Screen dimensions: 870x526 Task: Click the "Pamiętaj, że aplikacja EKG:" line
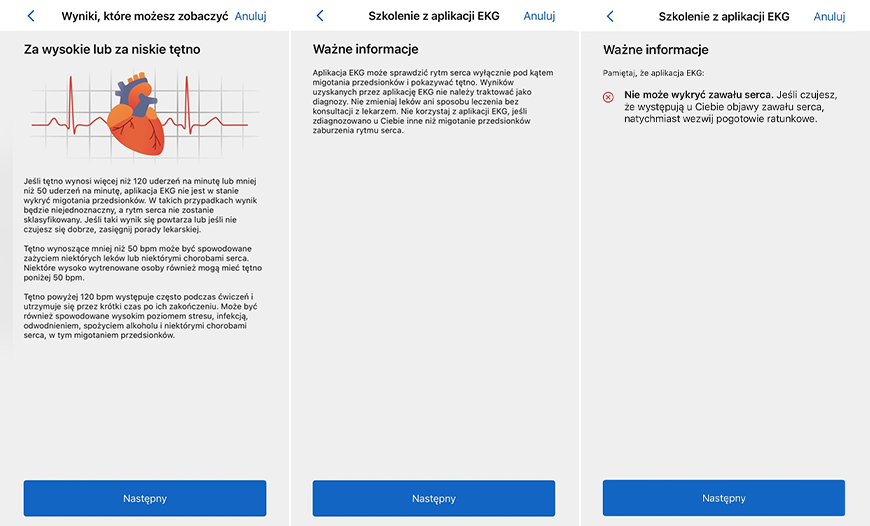pyautogui.click(x=653, y=73)
